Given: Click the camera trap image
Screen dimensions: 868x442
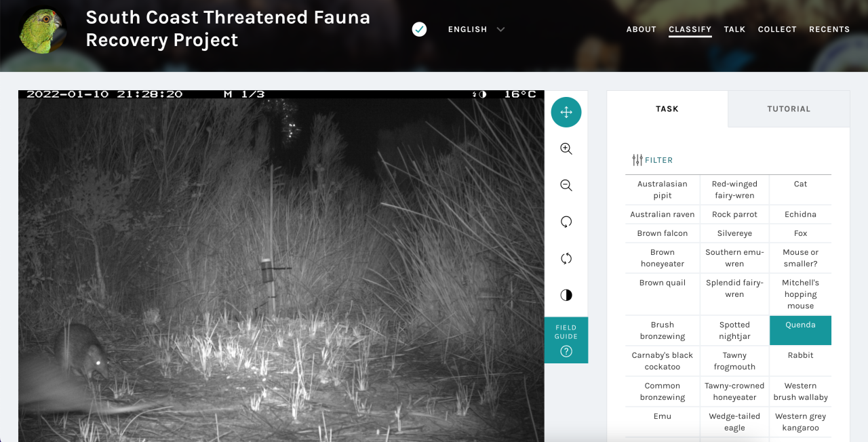Looking at the screenshot, I should (281, 266).
